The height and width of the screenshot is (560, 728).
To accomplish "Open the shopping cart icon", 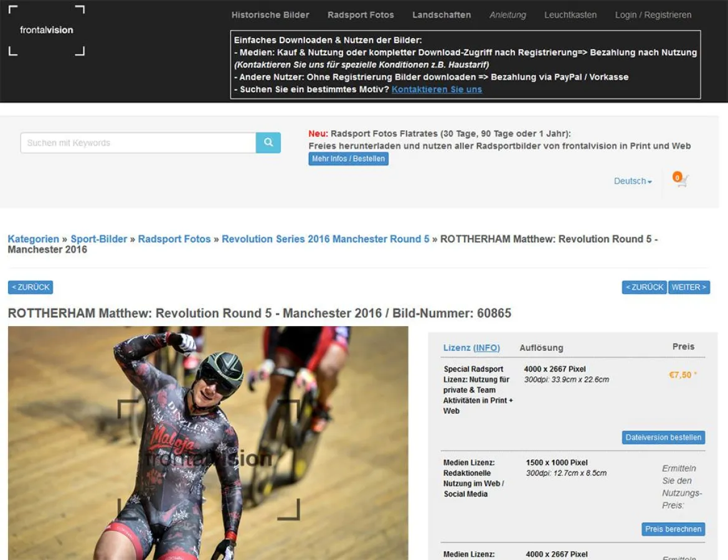I will 681,180.
